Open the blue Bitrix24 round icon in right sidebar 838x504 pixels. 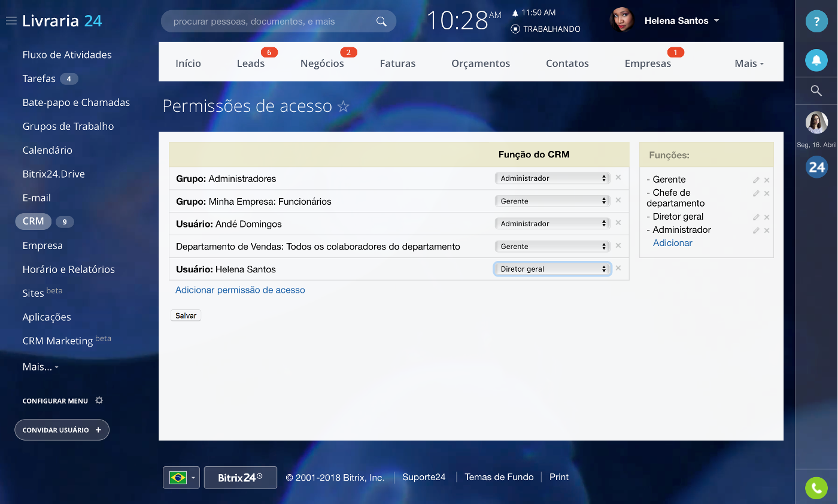tap(816, 168)
